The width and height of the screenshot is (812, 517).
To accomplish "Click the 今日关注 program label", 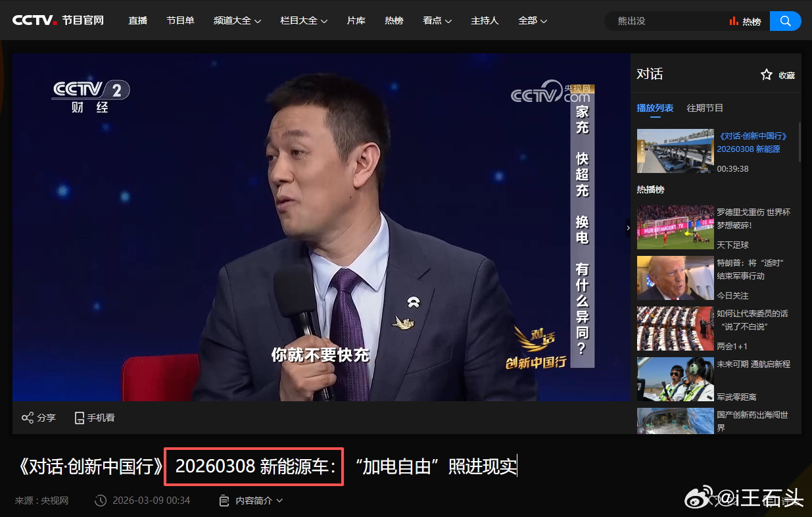I will pos(732,295).
